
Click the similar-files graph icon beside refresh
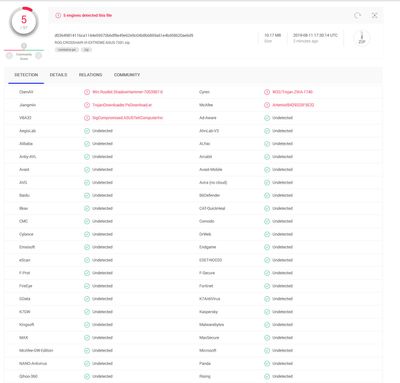point(375,15)
